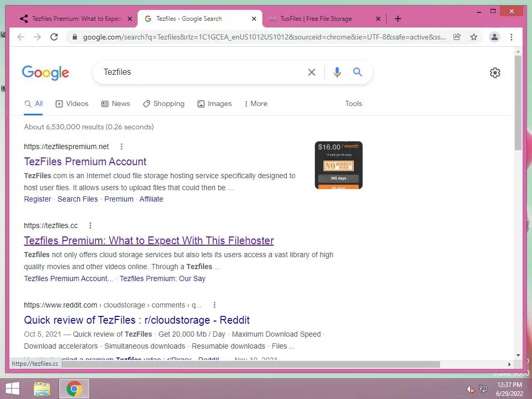The height and width of the screenshot is (399, 532).
Task: Close the Tezfiles Google Search tab
Action: tap(254, 19)
